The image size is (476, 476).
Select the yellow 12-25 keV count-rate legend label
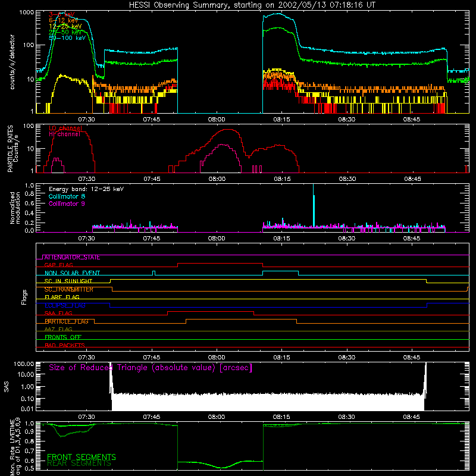click(65, 26)
